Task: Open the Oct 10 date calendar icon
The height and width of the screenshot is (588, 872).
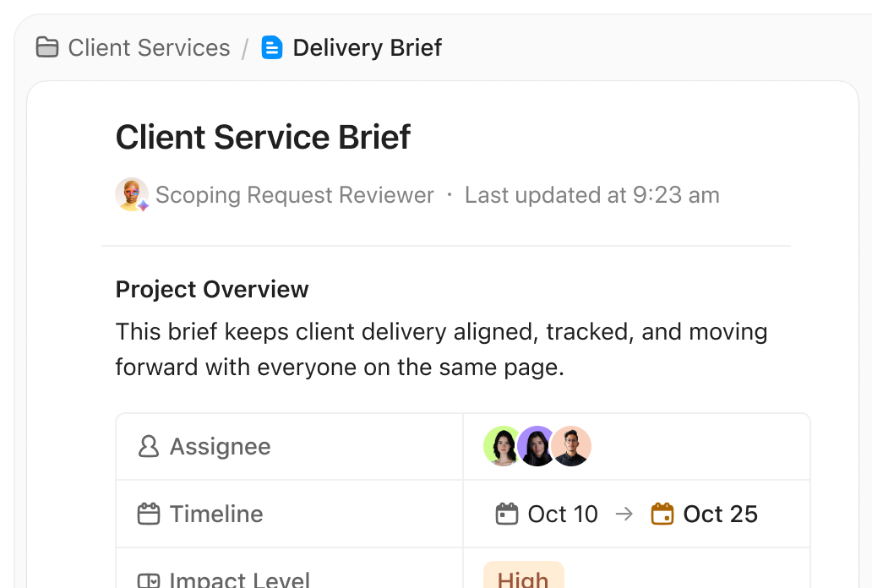Action: point(507,514)
